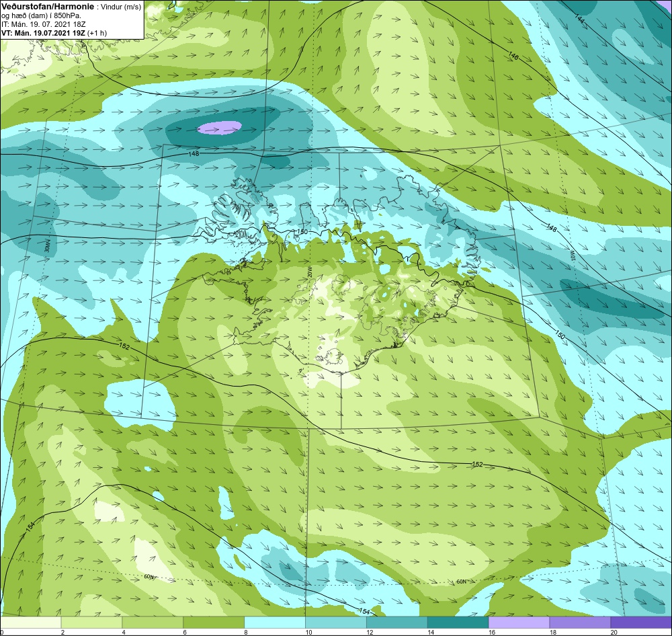The height and width of the screenshot is (636, 672).
Task: Click the '20W' longitude label over Iceland
Action: [x=309, y=272]
